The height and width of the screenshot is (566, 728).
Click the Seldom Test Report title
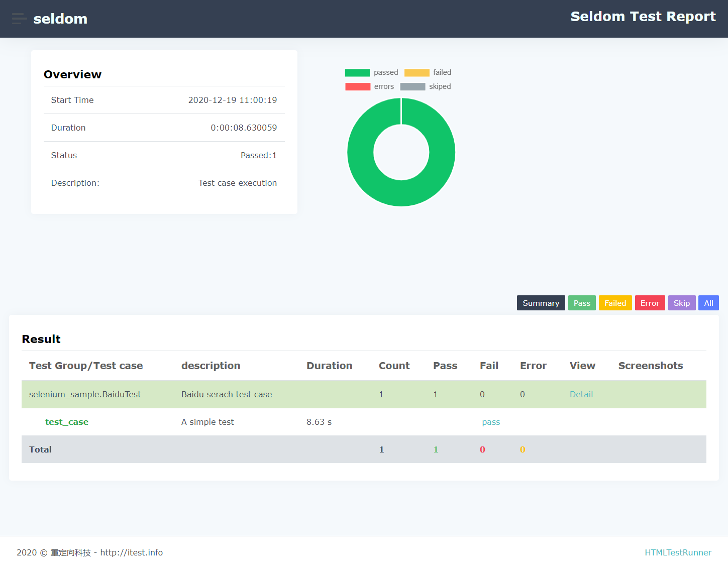pyautogui.click(x=643, y=17)
